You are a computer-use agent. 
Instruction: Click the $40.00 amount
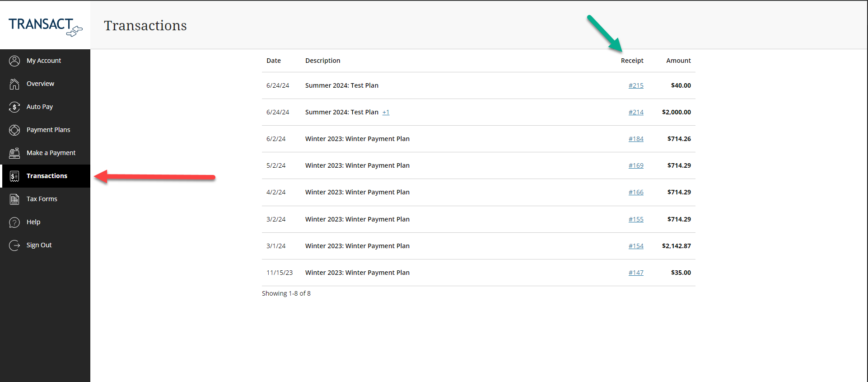(x=681, y=85)
